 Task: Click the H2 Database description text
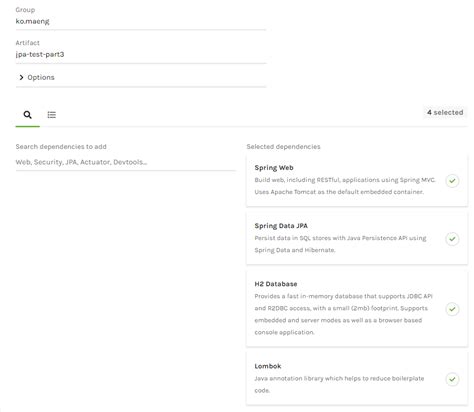tap(343, 314)
